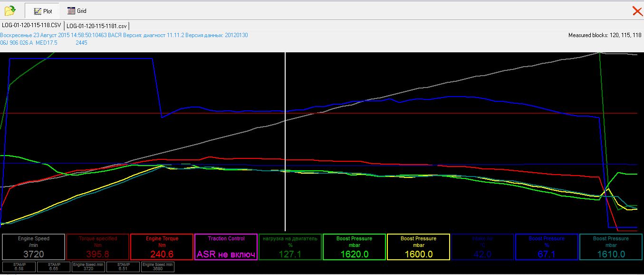Click the small STAMP 6.51 box

click(x=123, y=266)
